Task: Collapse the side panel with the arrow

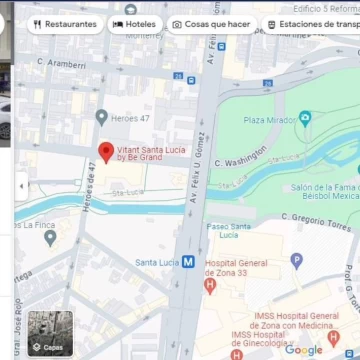Action: [21, 186]
